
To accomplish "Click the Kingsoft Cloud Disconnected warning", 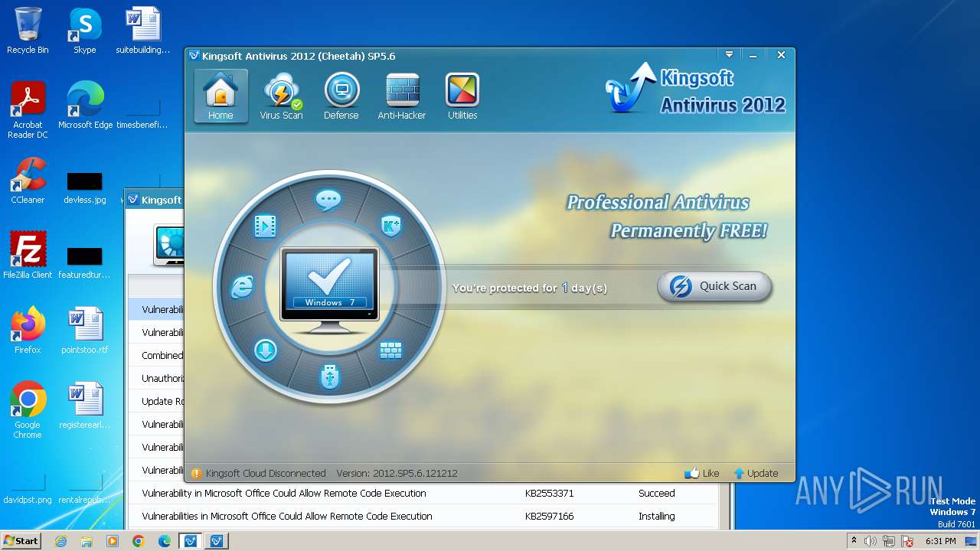I will coord(258,473).
